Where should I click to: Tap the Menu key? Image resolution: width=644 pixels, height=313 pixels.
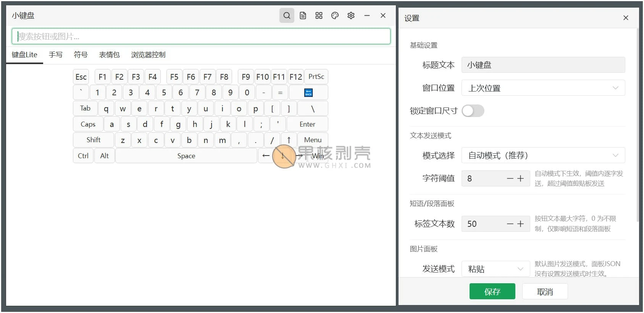pos(313,140)
